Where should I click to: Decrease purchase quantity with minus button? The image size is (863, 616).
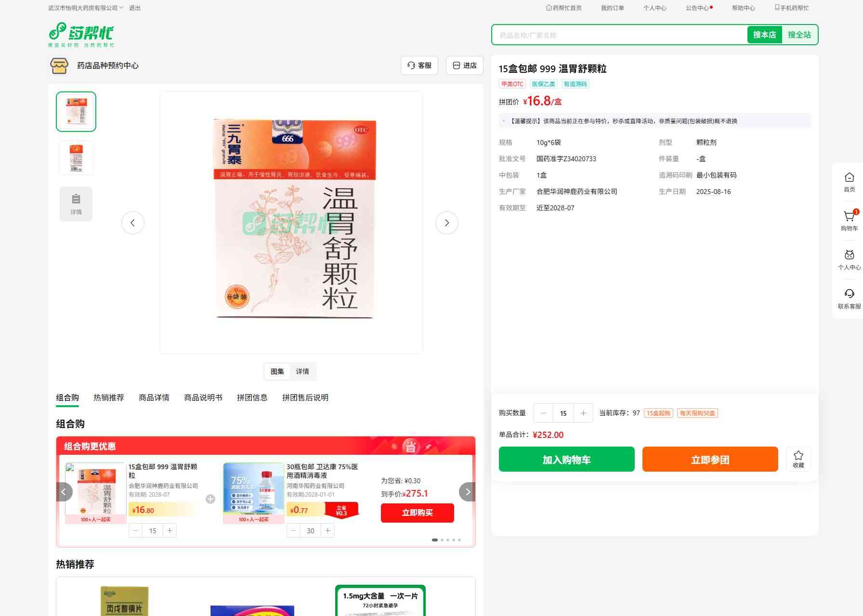[543, 413]
